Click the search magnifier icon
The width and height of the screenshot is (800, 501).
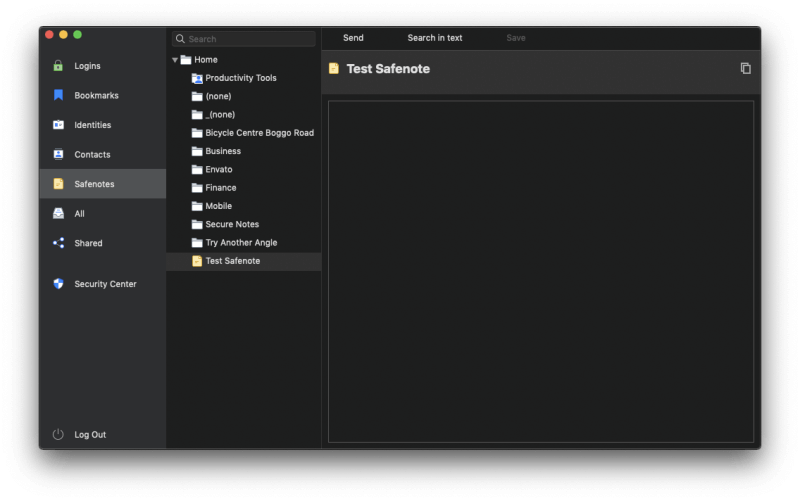pyautogui.click(x=180, y=39)
